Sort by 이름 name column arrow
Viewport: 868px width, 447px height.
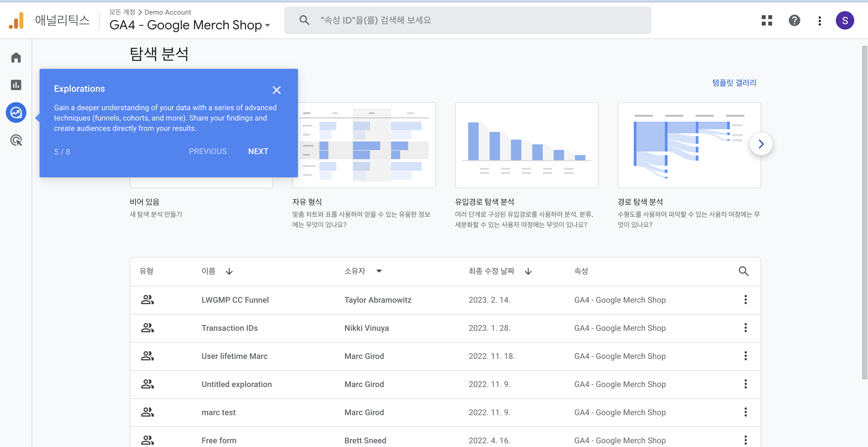[x=229, y=271]
